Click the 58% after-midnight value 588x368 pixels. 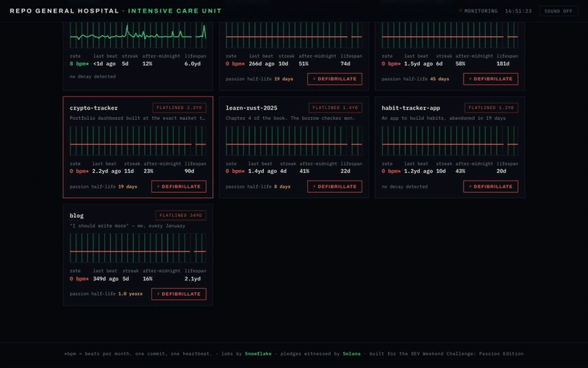[x=460, y=64]
